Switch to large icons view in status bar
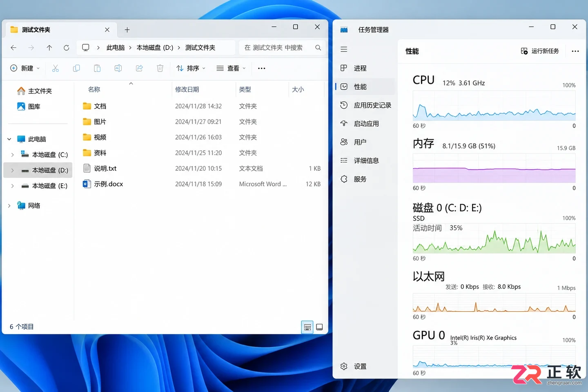 (319, 327)
